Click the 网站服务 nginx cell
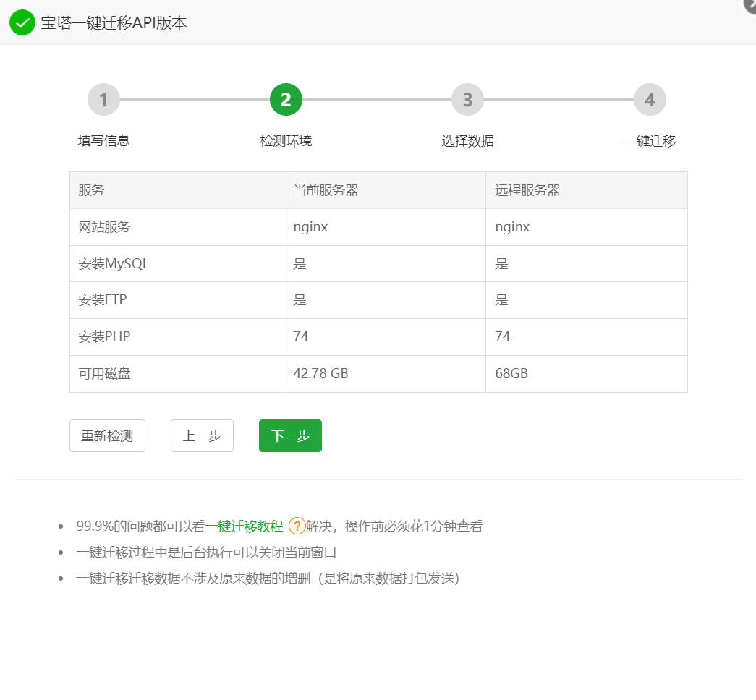 click(310, 226)
